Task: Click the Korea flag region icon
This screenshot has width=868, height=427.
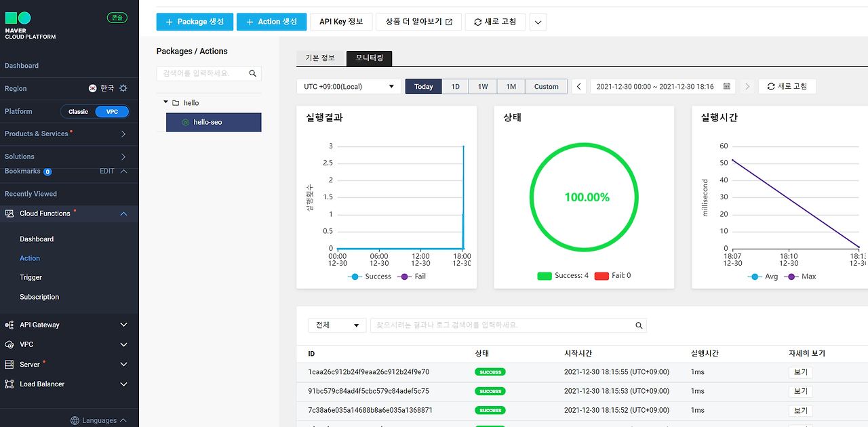Action: tap(93, 88)
